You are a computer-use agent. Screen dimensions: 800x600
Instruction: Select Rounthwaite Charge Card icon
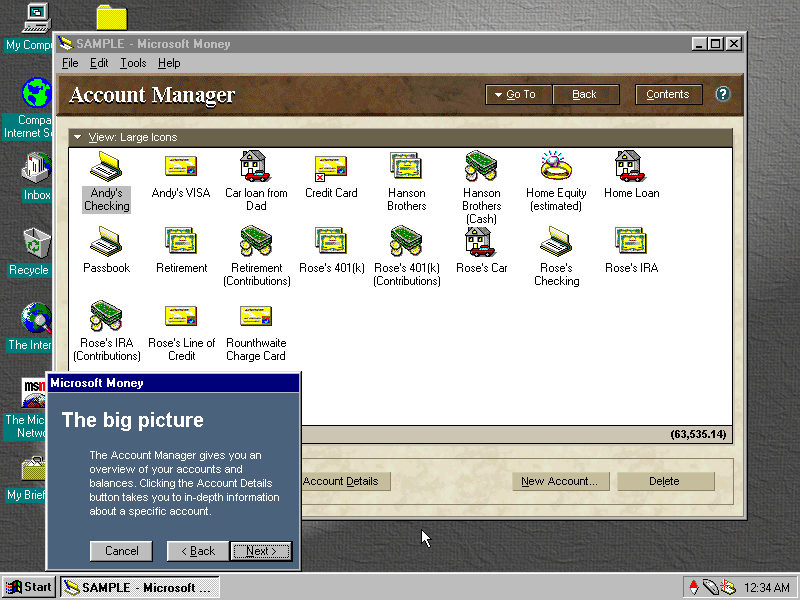pyautogui.click(x=256, y=316)
